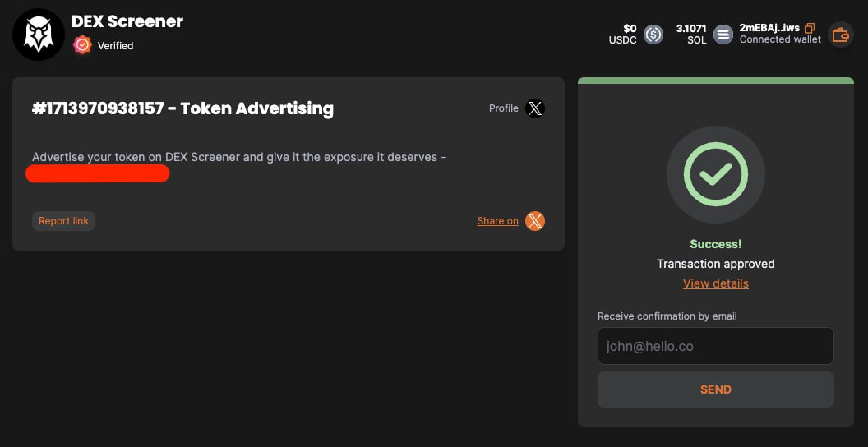Image resolution: width=868 pixels, height=447 pixels.
Task: Click the Transaction approved text
Action: 716,264
